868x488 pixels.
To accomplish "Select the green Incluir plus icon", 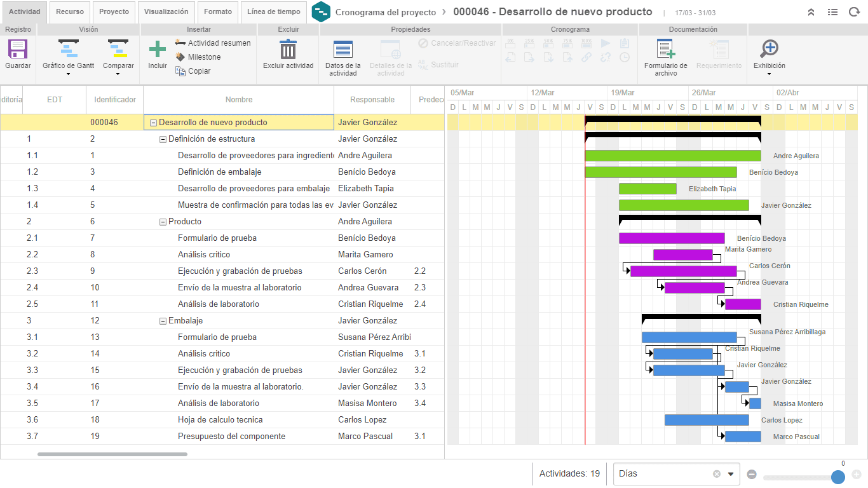I will 156,51.
